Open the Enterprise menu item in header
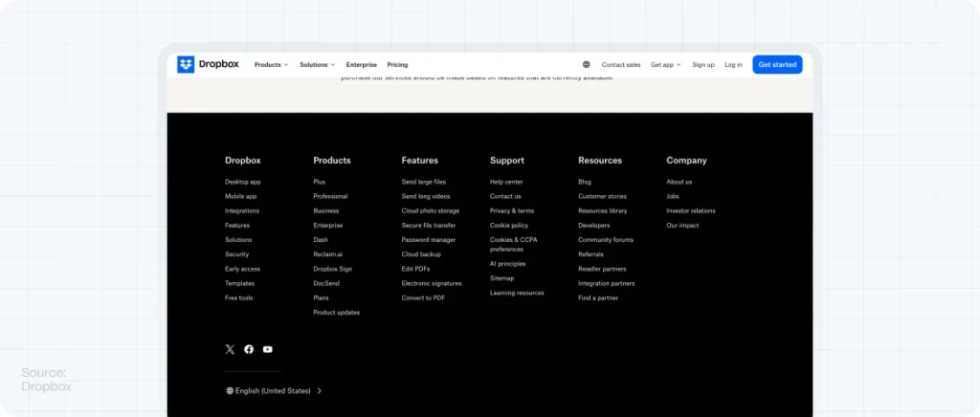 [x=361, y=65]
